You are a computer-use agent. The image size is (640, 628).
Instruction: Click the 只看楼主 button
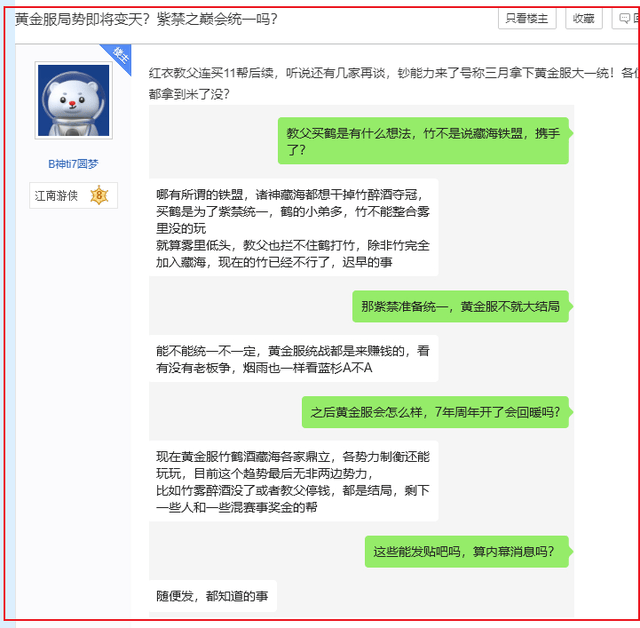click(x=527, y=18)
